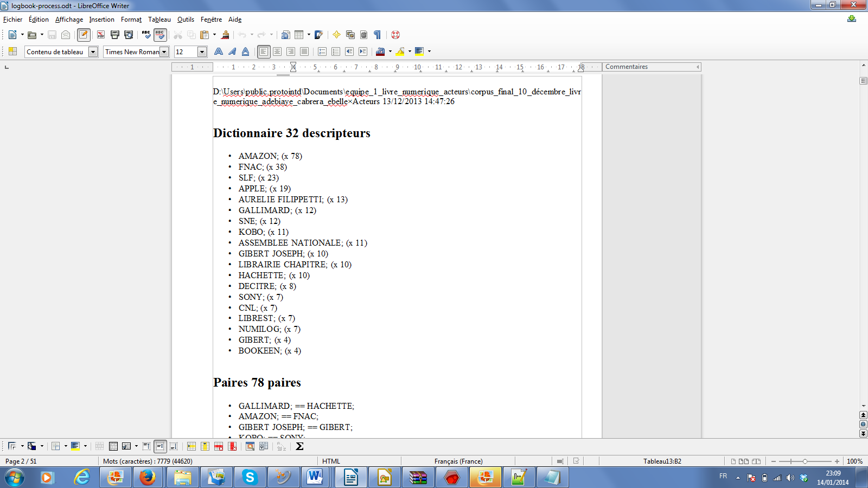Expand the paragraph style dropdown
This screenshot has width=868, height=488.
pyautogui.click(x=93, y=52)
